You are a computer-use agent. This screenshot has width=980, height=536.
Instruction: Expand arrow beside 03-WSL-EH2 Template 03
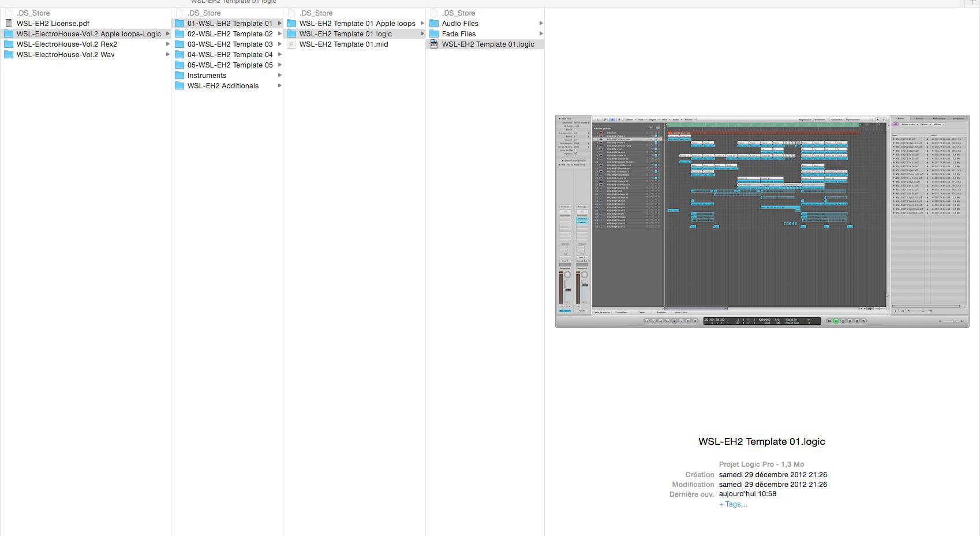point(280,44)
